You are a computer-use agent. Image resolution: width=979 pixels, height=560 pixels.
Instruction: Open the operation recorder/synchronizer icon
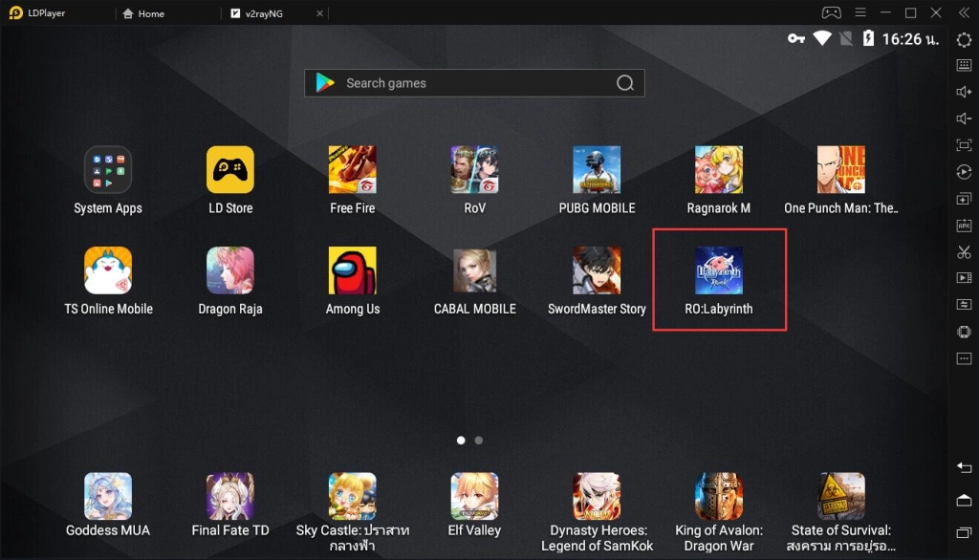pos(964,172)
